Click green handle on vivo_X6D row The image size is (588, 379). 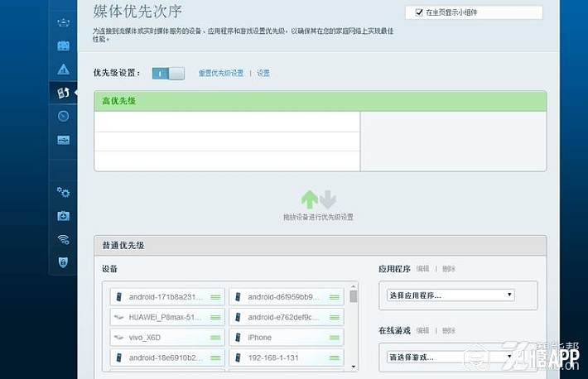(215, 338)
